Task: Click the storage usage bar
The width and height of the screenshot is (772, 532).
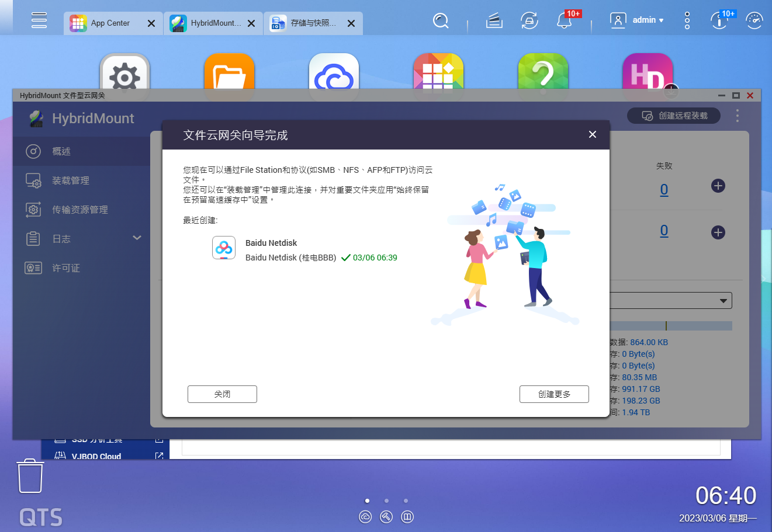Action: [671, 326]
